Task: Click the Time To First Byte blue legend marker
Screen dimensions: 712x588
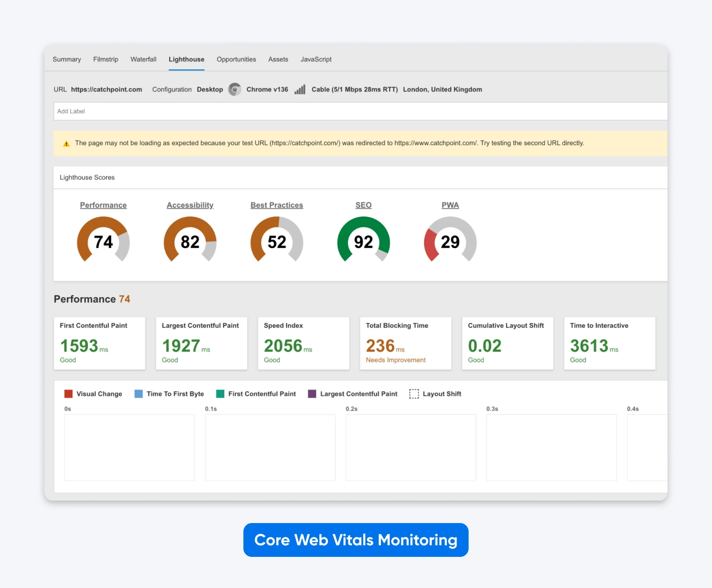Action: [x=138, y=394]
